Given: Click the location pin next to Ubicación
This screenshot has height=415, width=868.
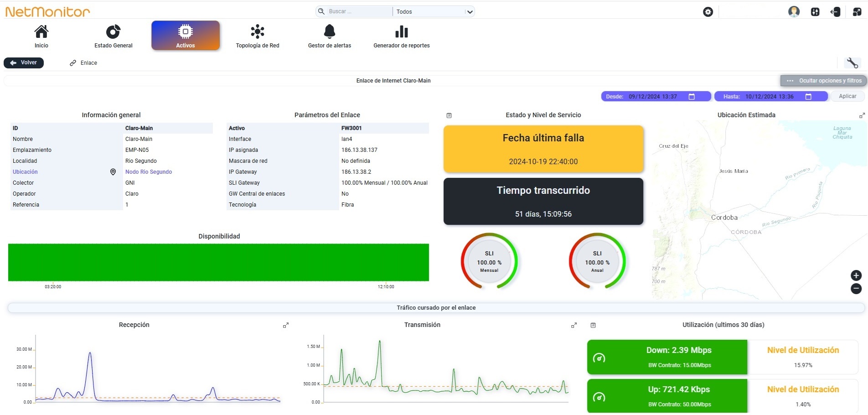Looking at the screenshot, I should tap(113, 172).
